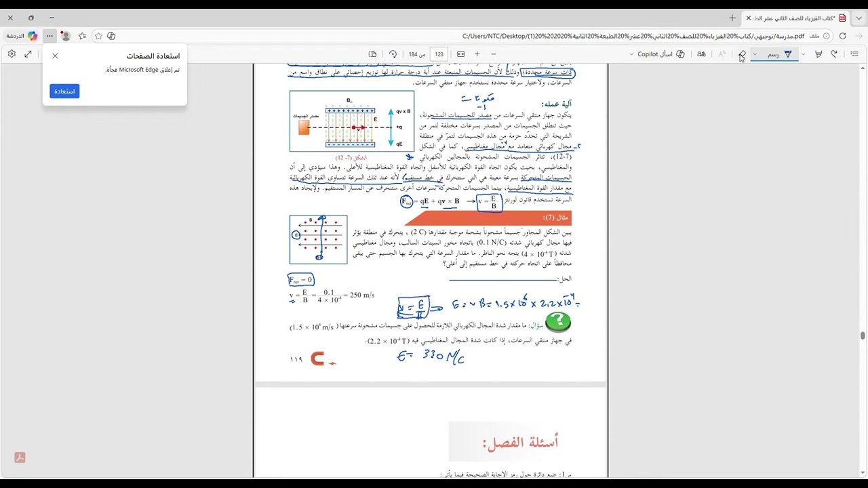Click the red example (7) heading banner
868x488 pixels.
(488, 218)
